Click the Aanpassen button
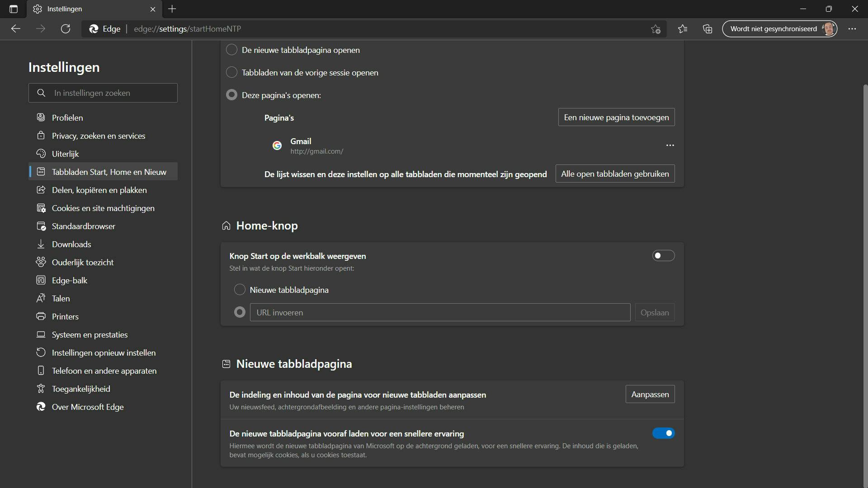Viewport: 868px width, 488px height. click(x=650, y=394)
